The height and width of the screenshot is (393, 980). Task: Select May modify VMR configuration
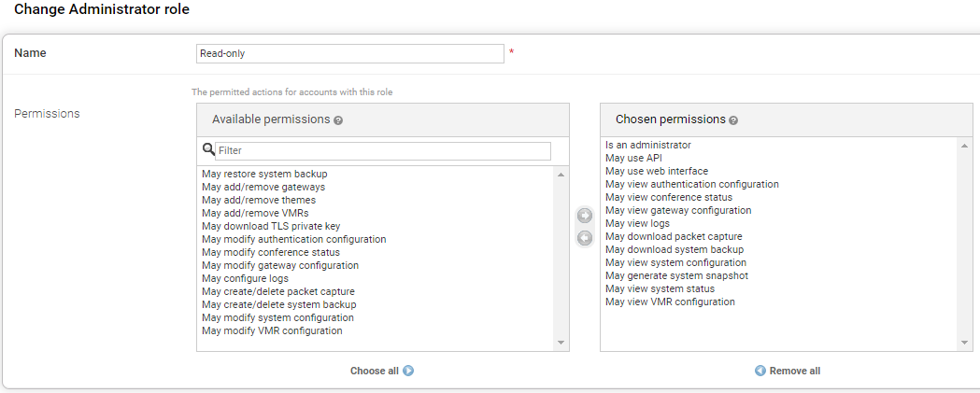tap(272, 330)
